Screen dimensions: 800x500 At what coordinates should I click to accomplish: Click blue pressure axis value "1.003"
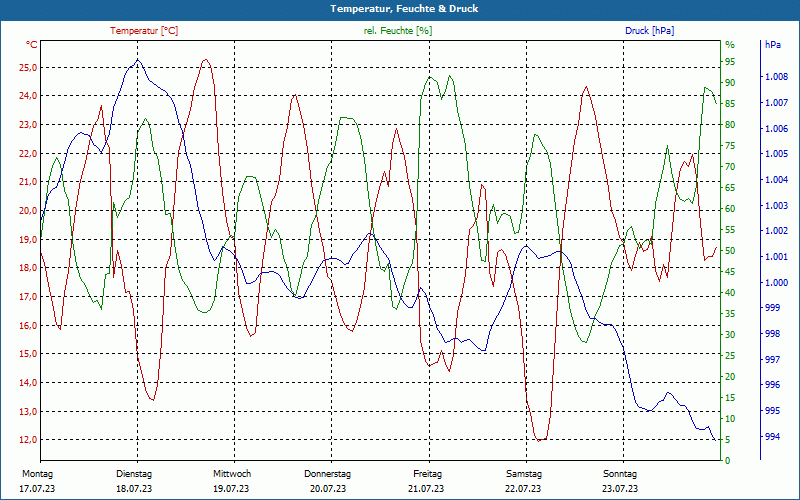777,206
